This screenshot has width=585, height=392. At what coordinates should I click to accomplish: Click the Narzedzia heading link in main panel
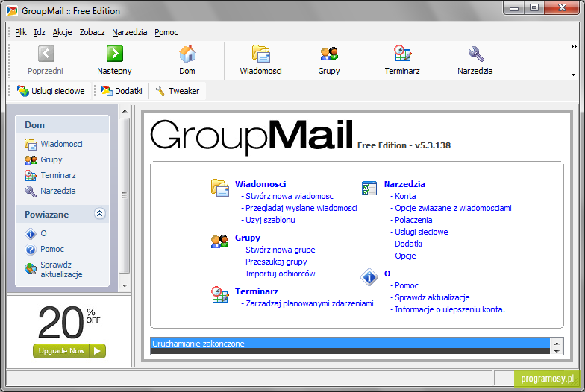404,184
